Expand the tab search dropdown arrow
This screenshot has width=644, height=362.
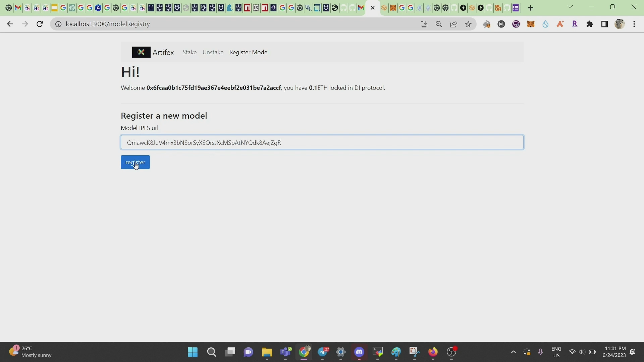[x=570, y=7]
